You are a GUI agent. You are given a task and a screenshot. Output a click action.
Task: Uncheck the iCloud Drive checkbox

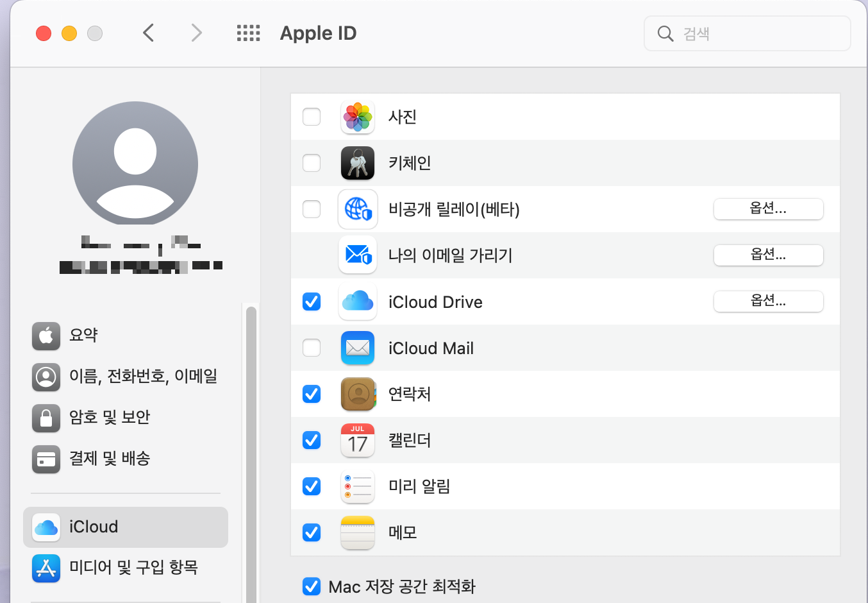(x=312, y=301)
